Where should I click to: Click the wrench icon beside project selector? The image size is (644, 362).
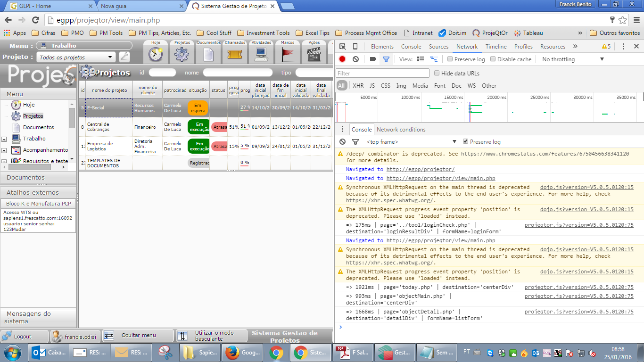[x=124, y=57]
